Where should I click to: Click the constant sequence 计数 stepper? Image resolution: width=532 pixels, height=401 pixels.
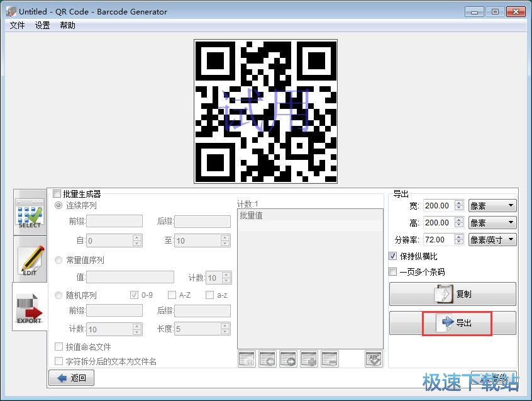coord(226,278)
